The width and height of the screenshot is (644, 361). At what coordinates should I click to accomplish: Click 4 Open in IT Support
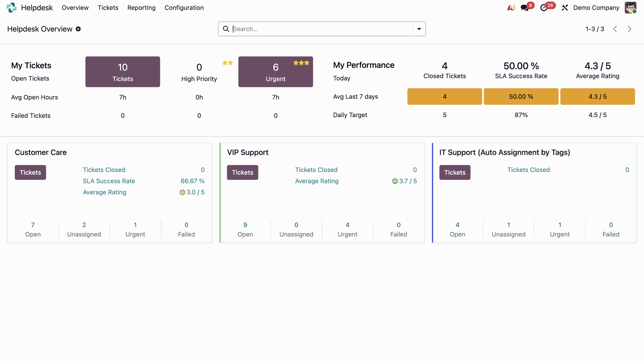click(458, 230)
